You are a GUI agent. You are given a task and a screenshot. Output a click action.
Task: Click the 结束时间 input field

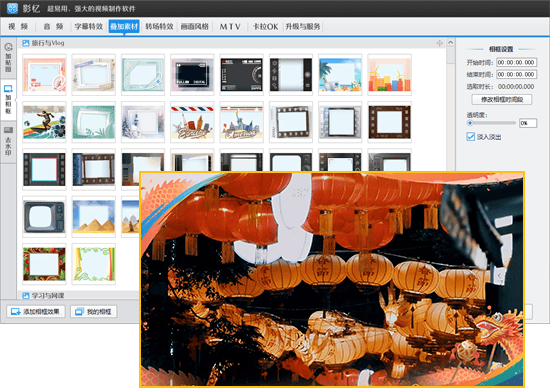pyautogui.click(x=516, y=74)
